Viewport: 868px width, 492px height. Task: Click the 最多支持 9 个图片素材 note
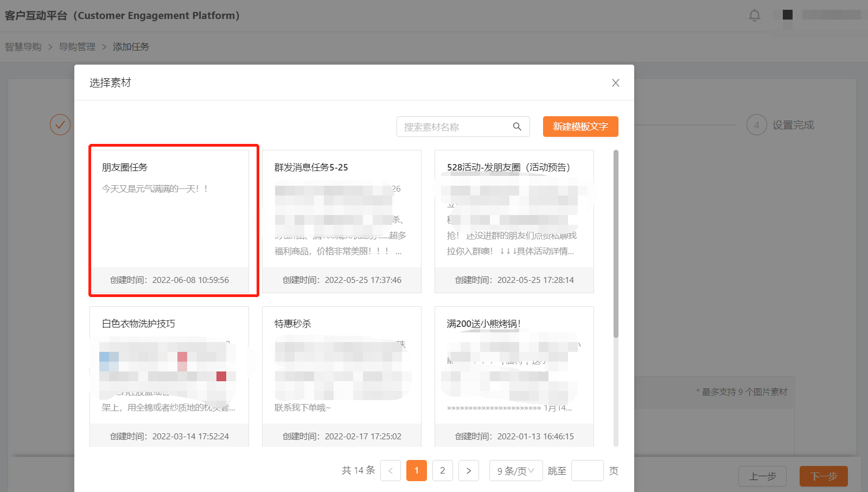(742, 392)
